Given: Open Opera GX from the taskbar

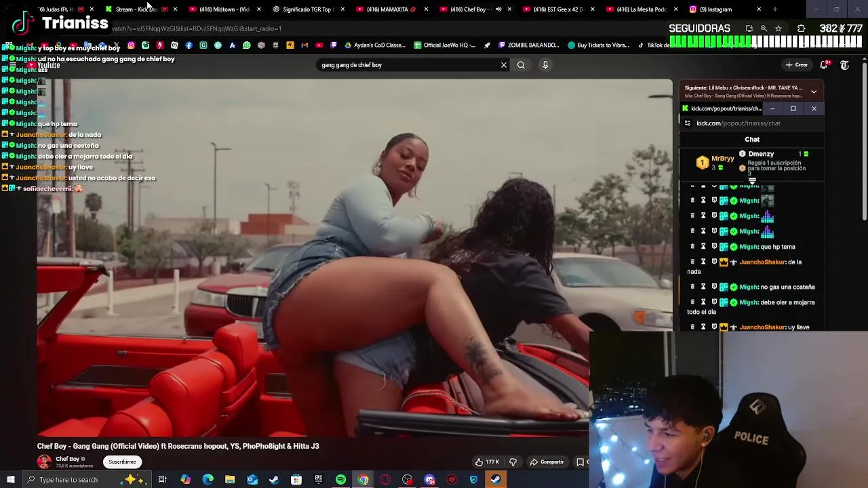Looking at the screenshot, I should click(x=385, y=480).
